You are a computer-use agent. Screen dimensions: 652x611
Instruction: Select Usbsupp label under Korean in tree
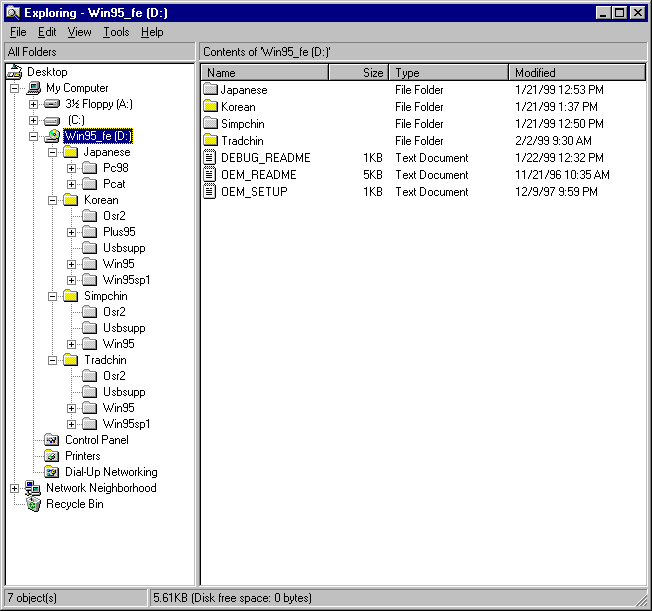coord(124,248)
